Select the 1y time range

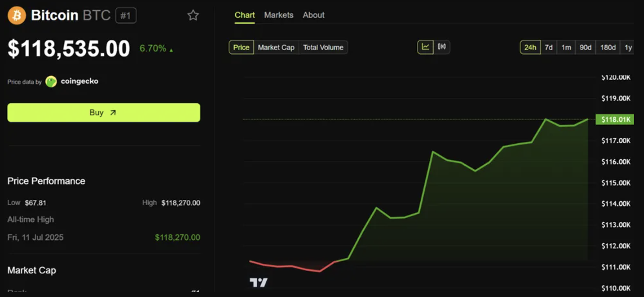coord(628,47)
